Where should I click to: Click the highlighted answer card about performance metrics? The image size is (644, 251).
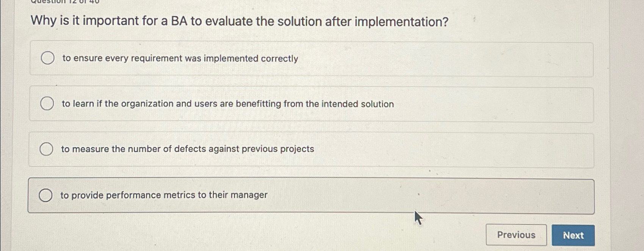tap(311, 195)
